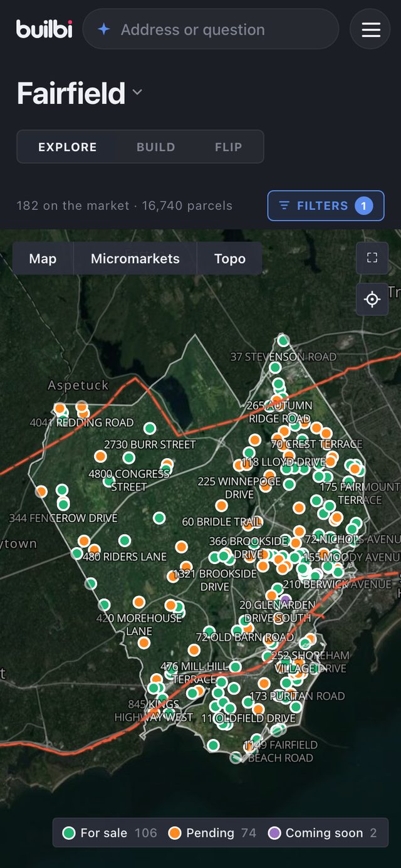Center map on my location
The width and height of the screenshot is (401, 868).
pos(372,299)
